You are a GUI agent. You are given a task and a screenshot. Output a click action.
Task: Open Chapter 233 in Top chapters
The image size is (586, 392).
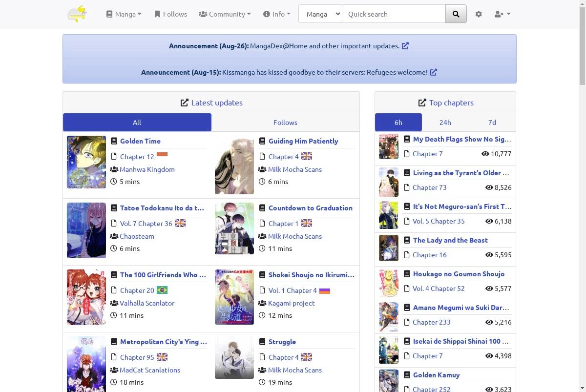coord(432,322)
